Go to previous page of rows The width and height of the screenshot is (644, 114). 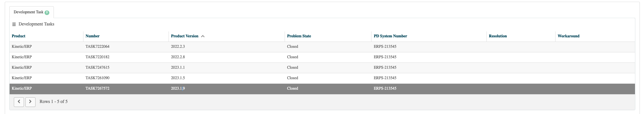pyautogui.click(x=19, y=102)
